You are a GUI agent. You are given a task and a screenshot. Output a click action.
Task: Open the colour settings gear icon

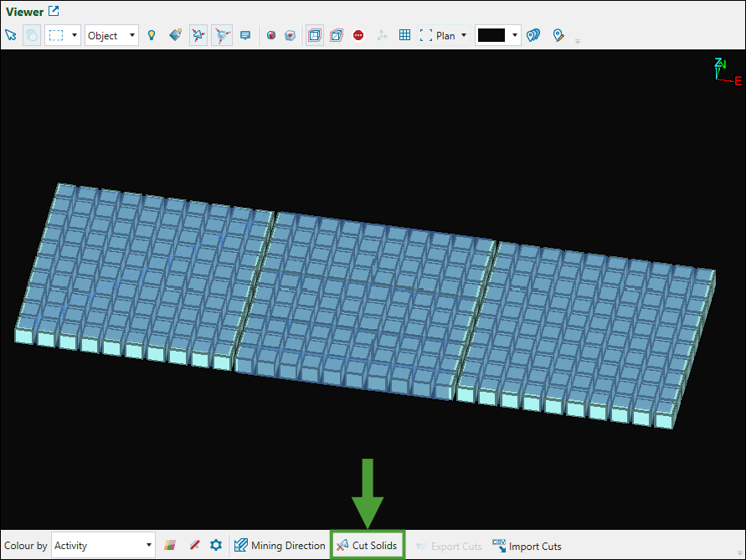[x=216, y=546]
